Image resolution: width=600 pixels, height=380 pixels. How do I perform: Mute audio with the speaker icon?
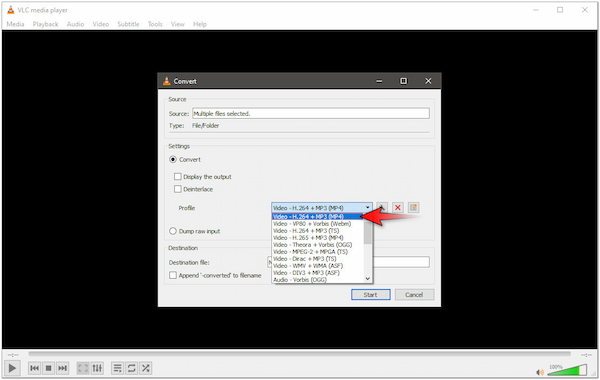point(540,372)
